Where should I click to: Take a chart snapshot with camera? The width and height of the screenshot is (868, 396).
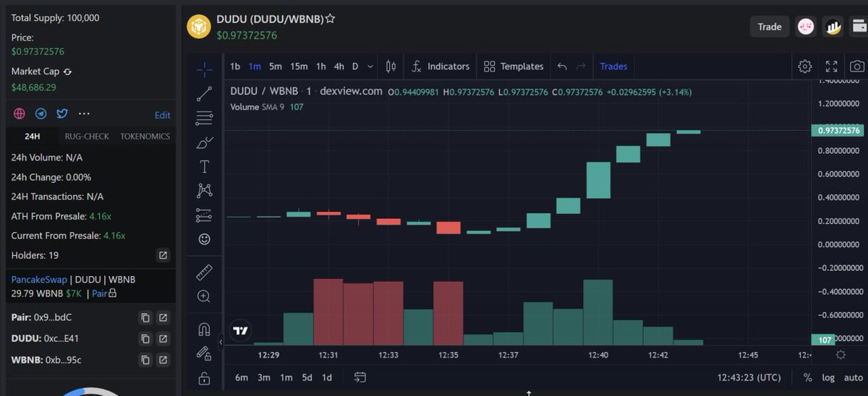[x=857, y=66]
